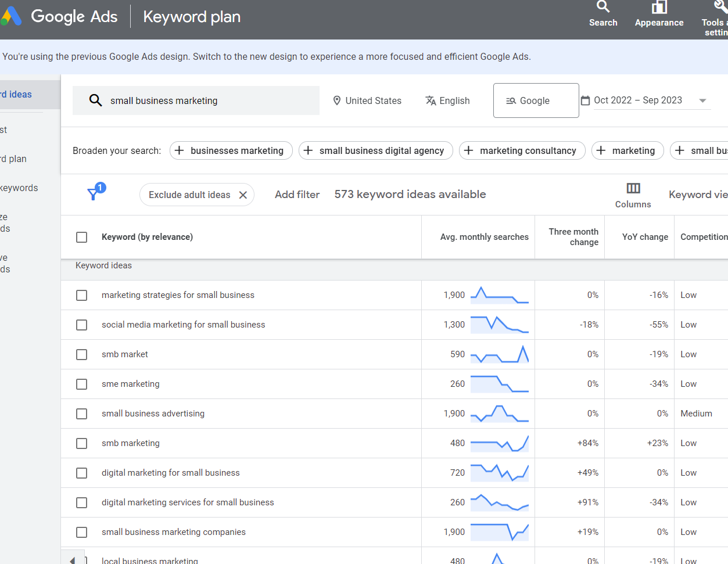This screenshot has width=728, height=564.
Task: Sort by Keyword (by relevance) header
Action: (x=147, y=237)
